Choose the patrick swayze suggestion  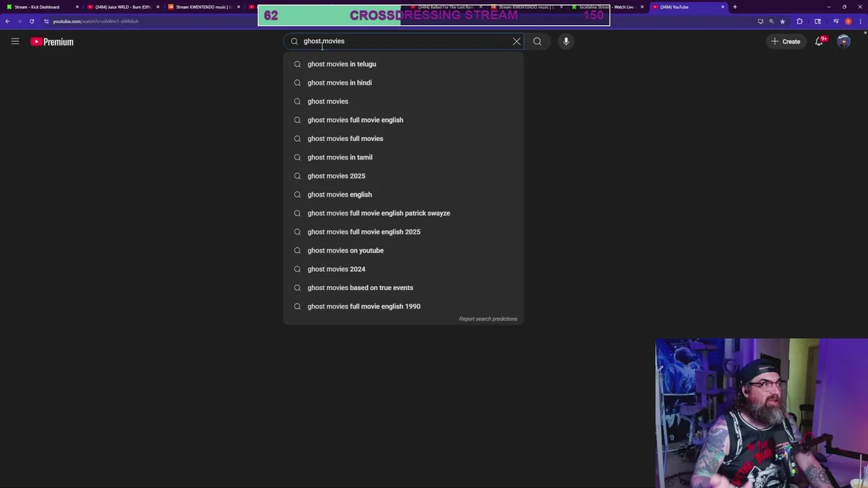(x=403, y=213)
